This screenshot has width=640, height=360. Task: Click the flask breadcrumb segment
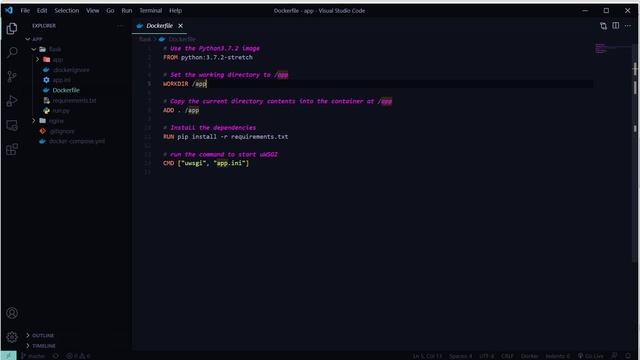point(145,39)
